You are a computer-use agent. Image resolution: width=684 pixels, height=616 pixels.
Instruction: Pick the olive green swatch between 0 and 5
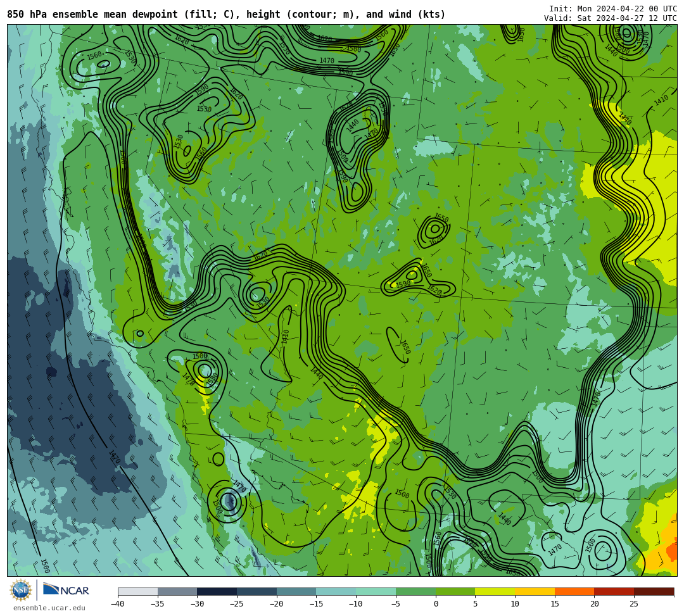455,591
